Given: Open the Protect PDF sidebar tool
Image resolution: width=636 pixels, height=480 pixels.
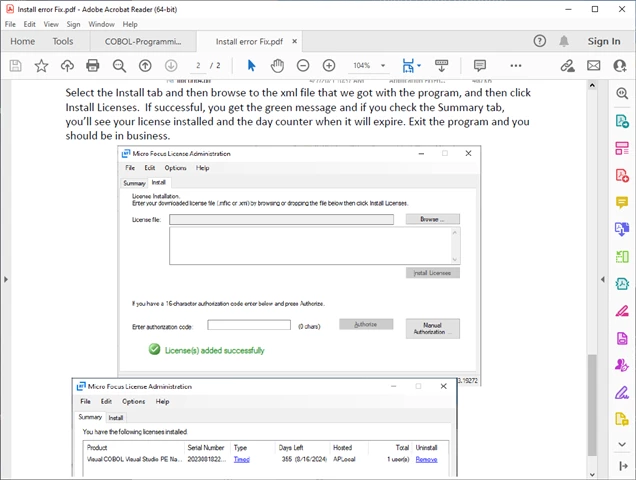Looking at the screenshot, I should [x=622, y=338].
